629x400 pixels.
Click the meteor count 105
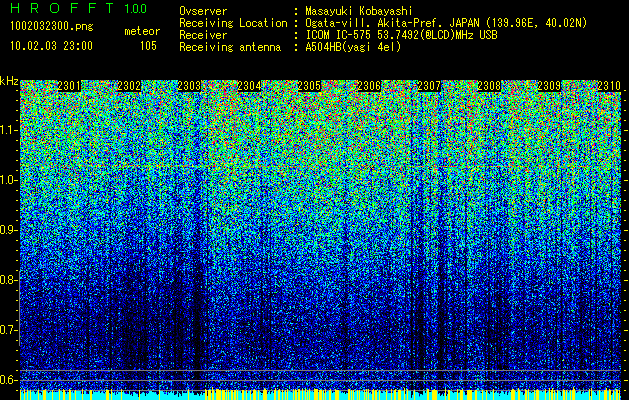[148, 46]
